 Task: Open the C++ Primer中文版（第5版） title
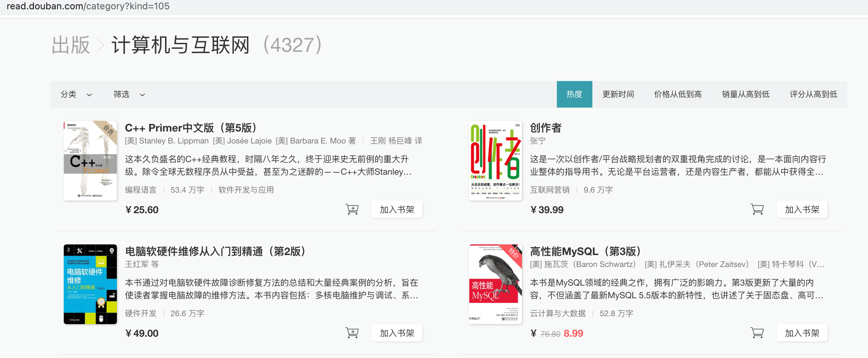click(191, 128)
